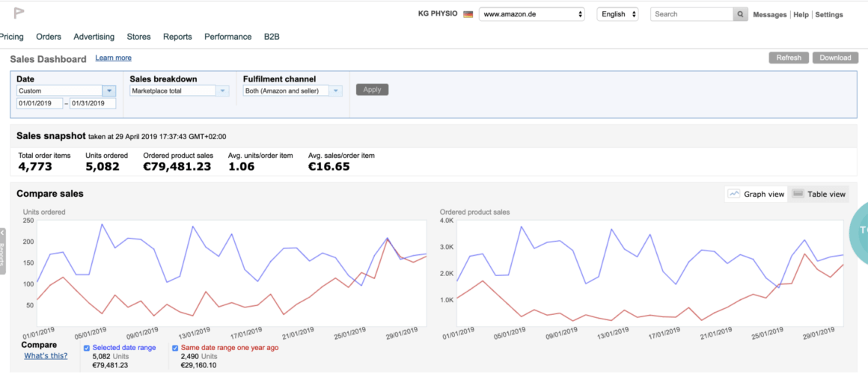Click the search magnifier icon
The image size is (868, 380).
[740, 14]
